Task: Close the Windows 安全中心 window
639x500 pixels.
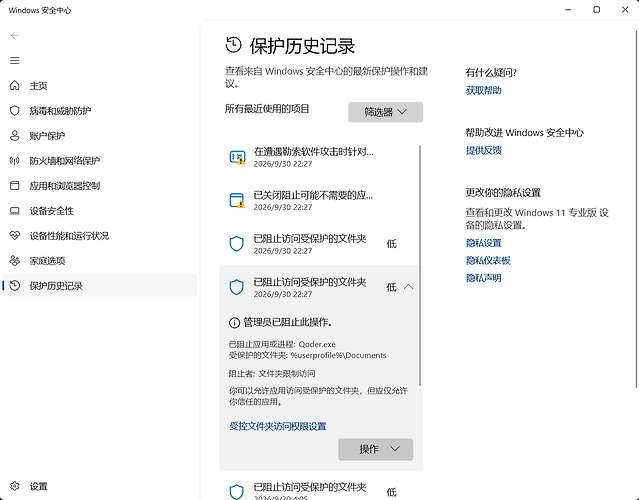Action: coord(625,10)
